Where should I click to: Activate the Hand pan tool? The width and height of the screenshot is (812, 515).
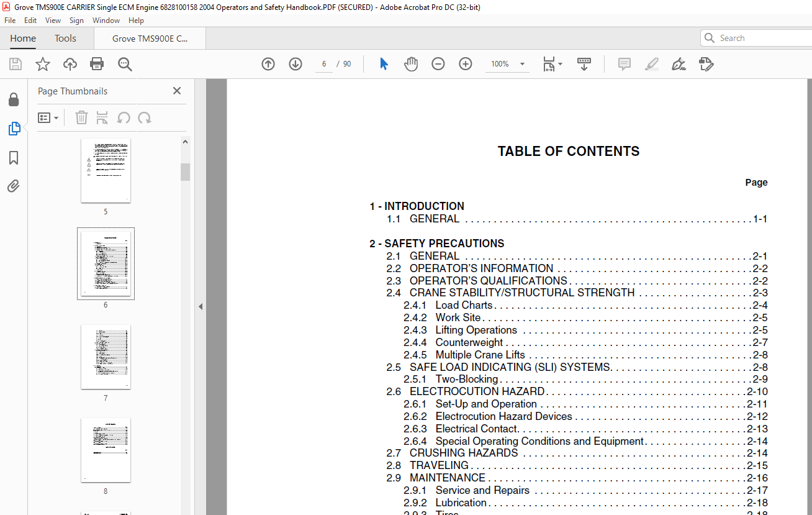411,64
